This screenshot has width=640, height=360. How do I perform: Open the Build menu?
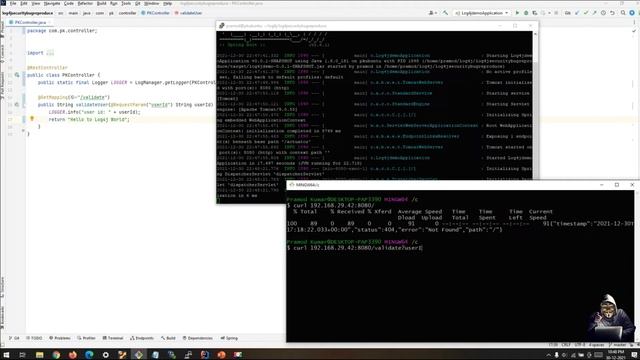pos(102,3)
